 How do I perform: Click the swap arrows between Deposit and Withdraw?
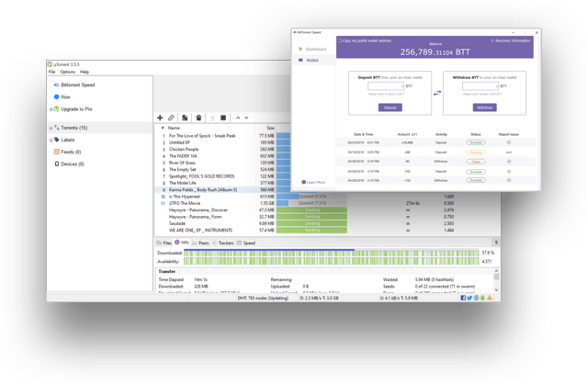pyautogui.click(x=437, y=93)
